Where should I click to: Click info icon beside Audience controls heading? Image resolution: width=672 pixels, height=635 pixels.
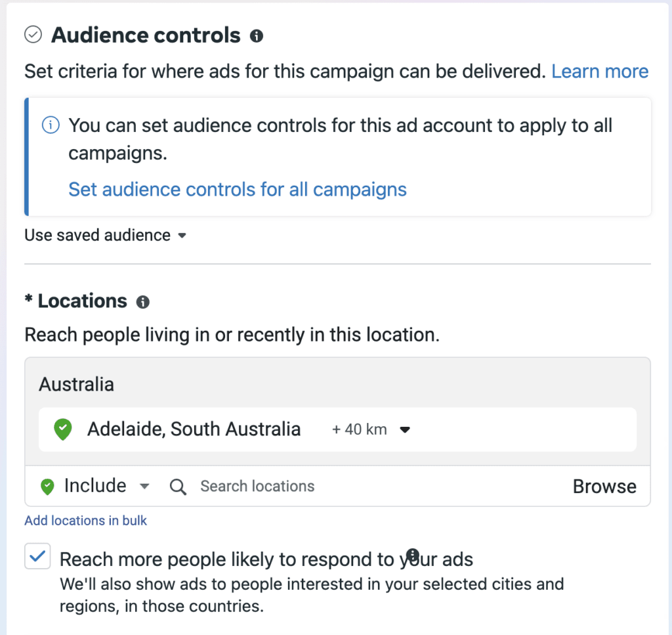click(x=257, y=35)
